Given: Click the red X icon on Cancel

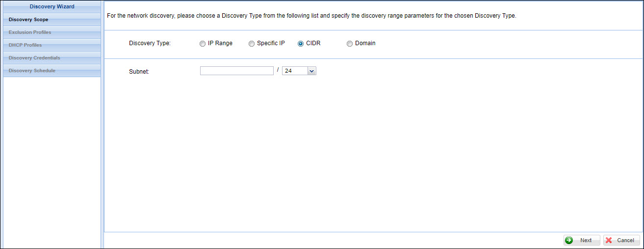Looking at the screenshot, I should click(x=609, y=240).
